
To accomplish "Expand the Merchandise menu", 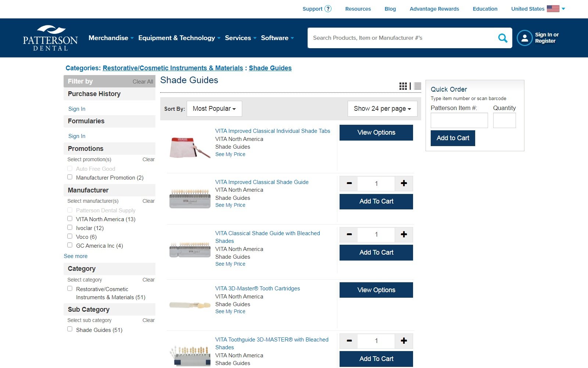I will 111,38.
